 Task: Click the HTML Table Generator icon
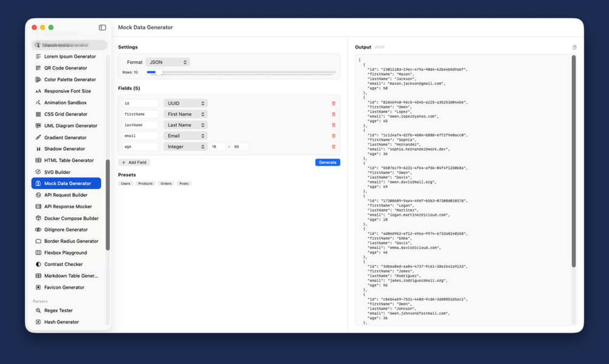pos(38,160)
